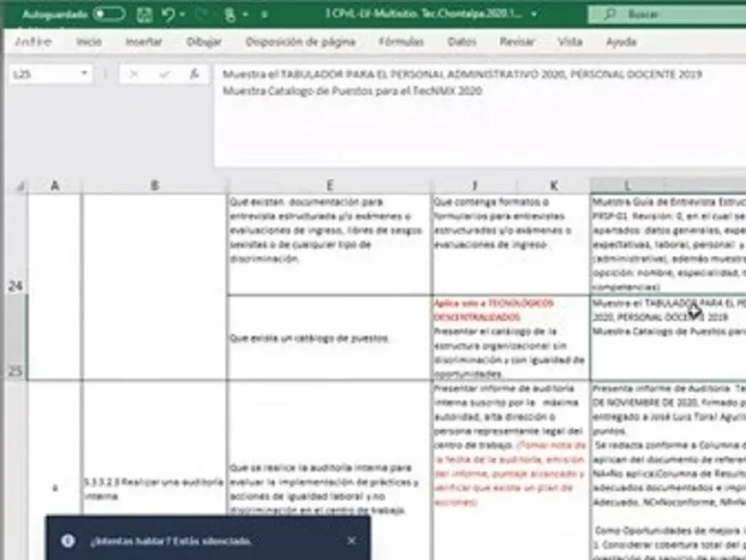Close the '¿Intentas hablar? Estás silenciado' notification
This screenshot has width=746, height=560.
click(x=352, y=541)
